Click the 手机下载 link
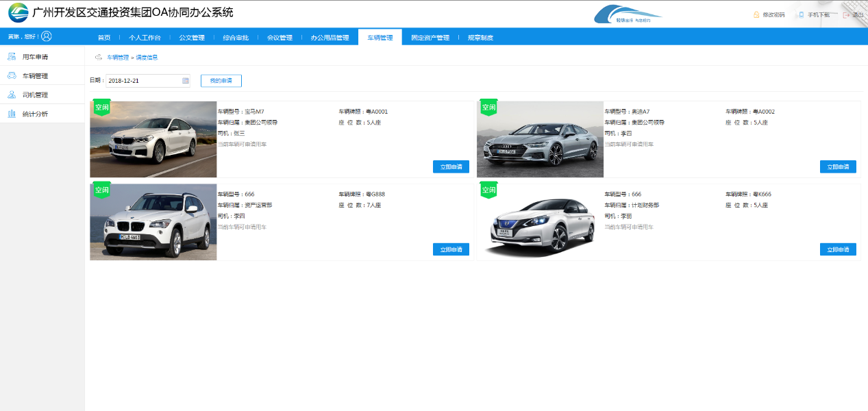The height and width of the screenshot is (411, 868). click(819, 14)
